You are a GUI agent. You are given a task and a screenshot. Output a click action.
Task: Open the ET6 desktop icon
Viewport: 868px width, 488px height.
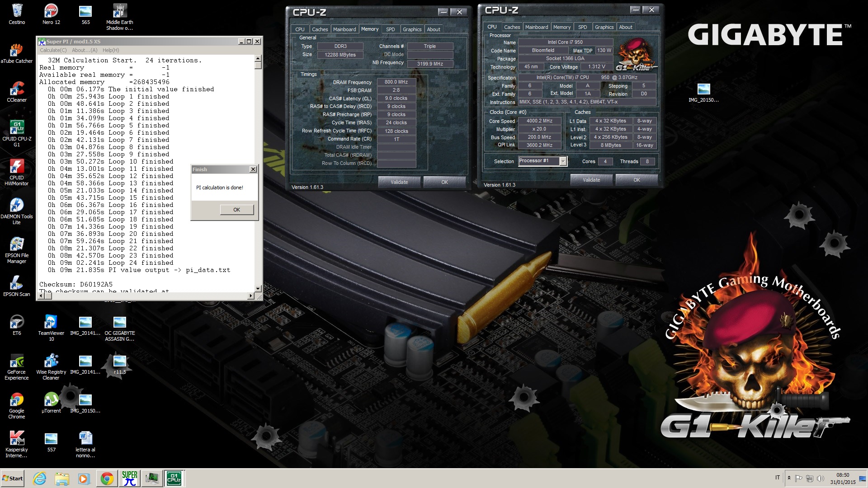click(x=17, y=325)
